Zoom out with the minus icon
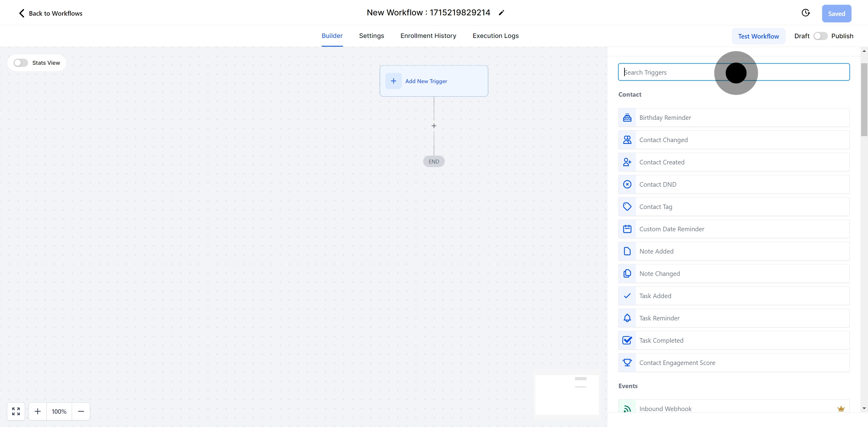Screen dimensions: 868x427 pyautogui.click(x=81, y=411)
